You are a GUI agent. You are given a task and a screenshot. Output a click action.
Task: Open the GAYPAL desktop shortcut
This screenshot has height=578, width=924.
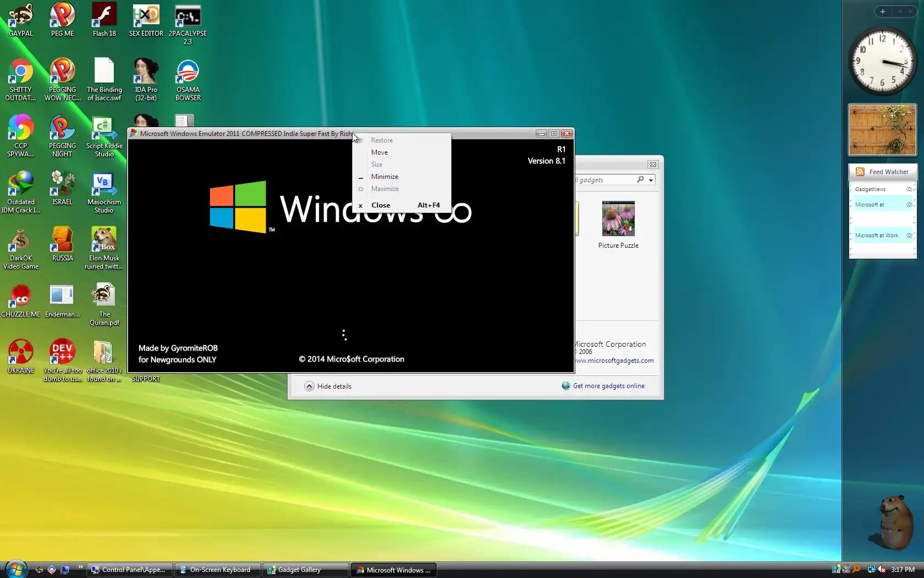[21, 20]
